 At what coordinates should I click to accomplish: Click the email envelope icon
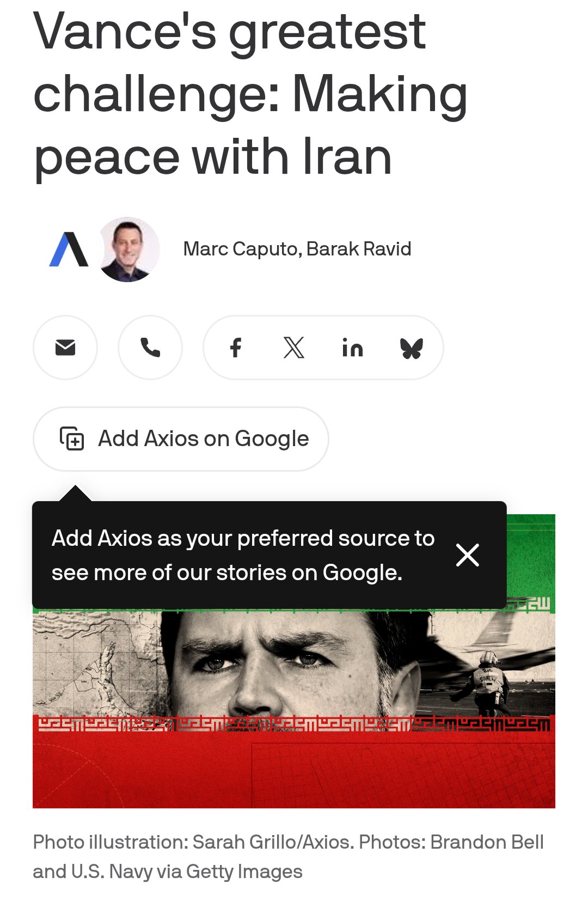pos(65,348)
